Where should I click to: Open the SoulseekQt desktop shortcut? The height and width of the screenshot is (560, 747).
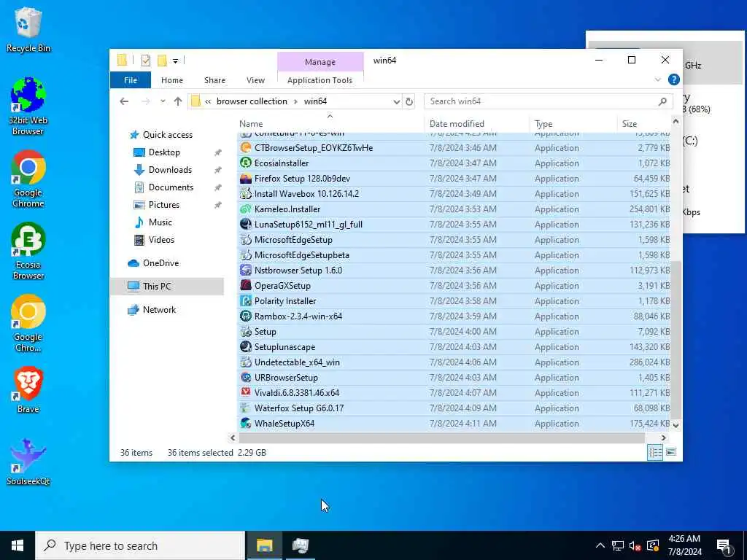[28, 462]
